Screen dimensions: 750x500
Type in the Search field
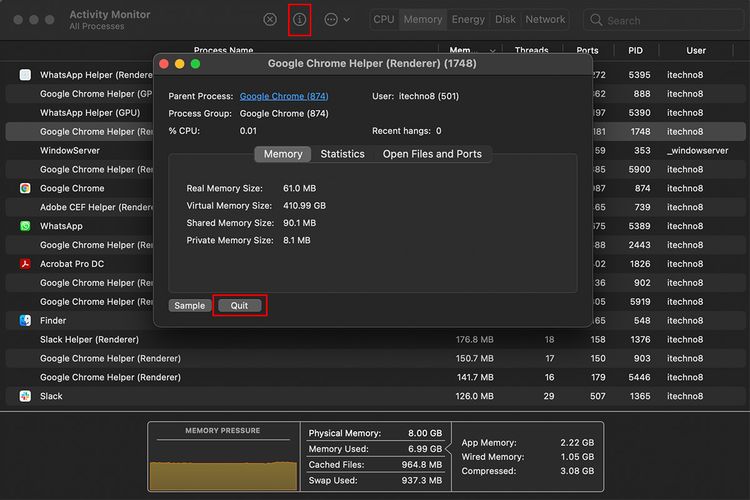click(x=670, y=20)
